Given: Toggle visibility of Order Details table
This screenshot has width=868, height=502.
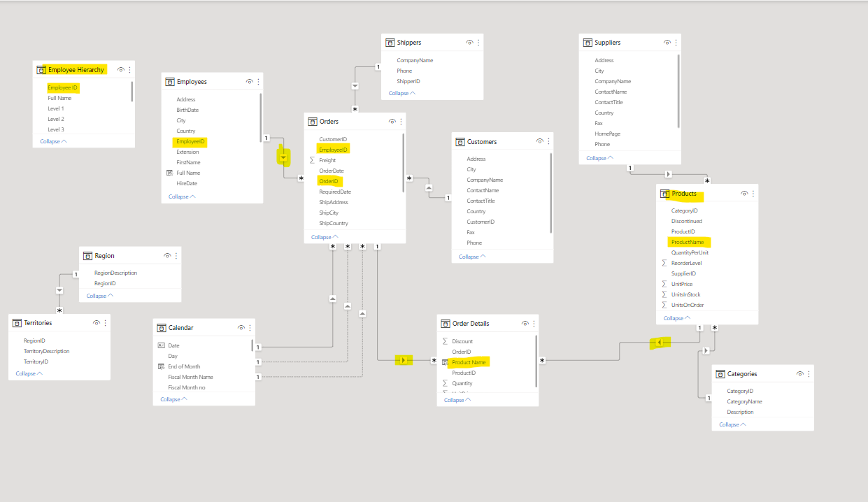Looking at the screenshot, I should 525,324.
